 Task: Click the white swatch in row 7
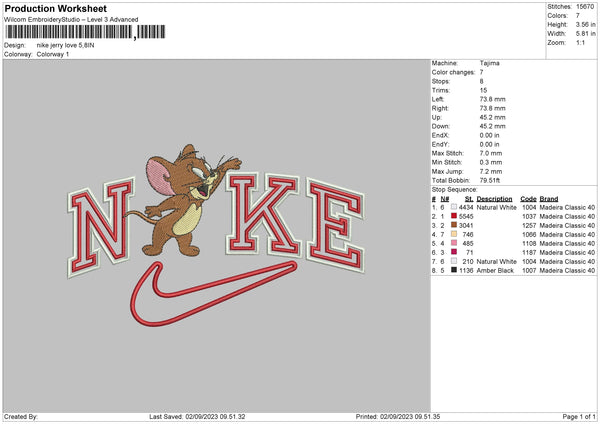454,261
